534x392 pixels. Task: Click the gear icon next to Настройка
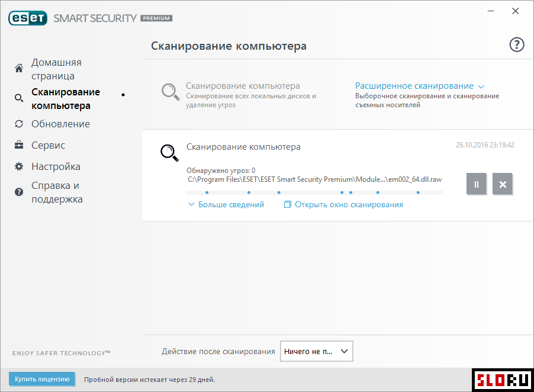point(19,166)
